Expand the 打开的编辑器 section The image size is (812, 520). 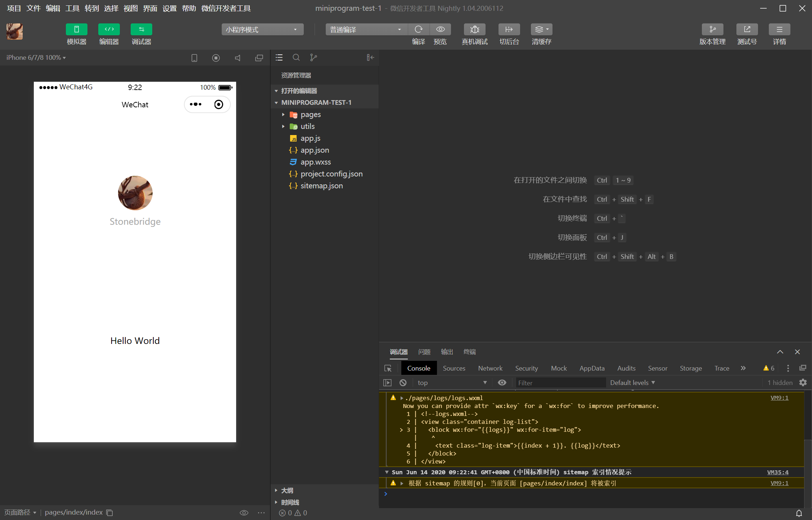pos(324,91)
